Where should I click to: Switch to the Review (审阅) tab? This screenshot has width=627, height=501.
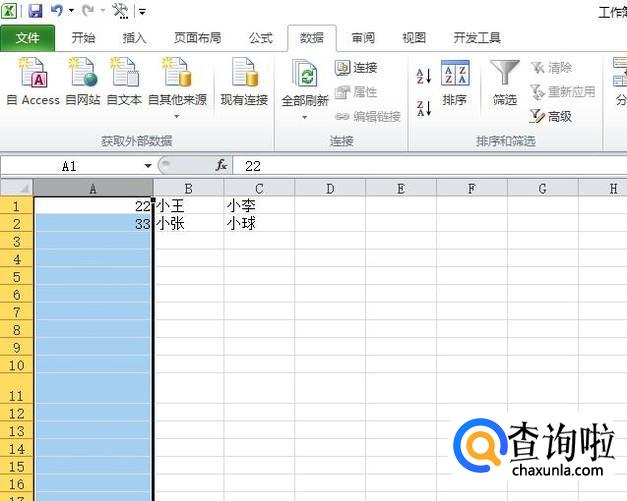pyautogui.click(x=363, y=38)
